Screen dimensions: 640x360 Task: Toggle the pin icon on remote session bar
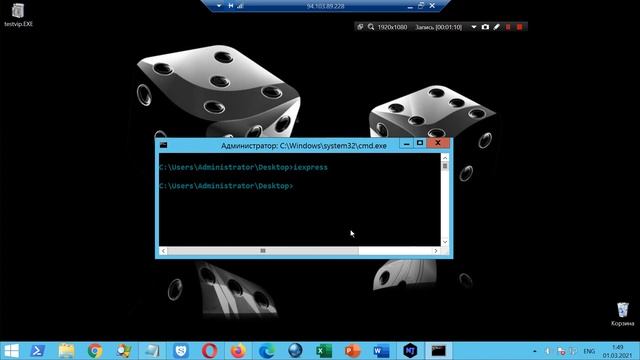[231, 6]
